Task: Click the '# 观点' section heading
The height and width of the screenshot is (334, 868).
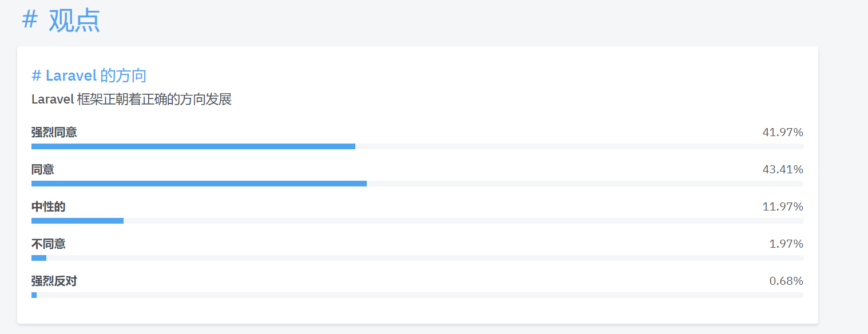Action: point(61,21)
